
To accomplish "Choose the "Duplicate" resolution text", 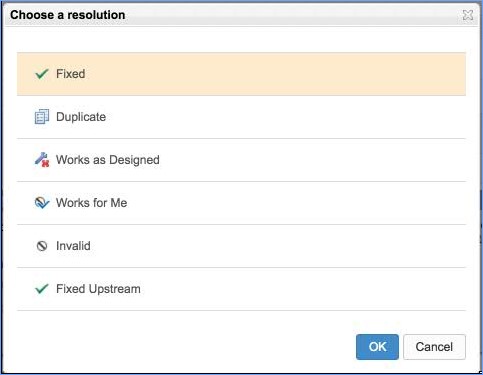I will coord(81,117).
